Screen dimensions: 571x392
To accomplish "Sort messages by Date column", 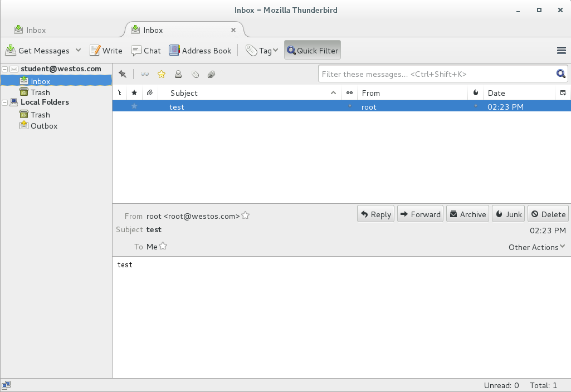I will (519, 93).
